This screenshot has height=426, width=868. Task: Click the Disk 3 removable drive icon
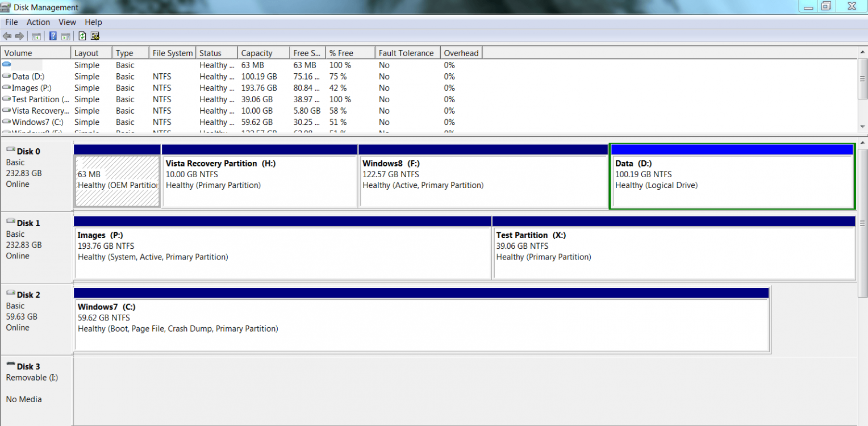[x=11, y=365]
